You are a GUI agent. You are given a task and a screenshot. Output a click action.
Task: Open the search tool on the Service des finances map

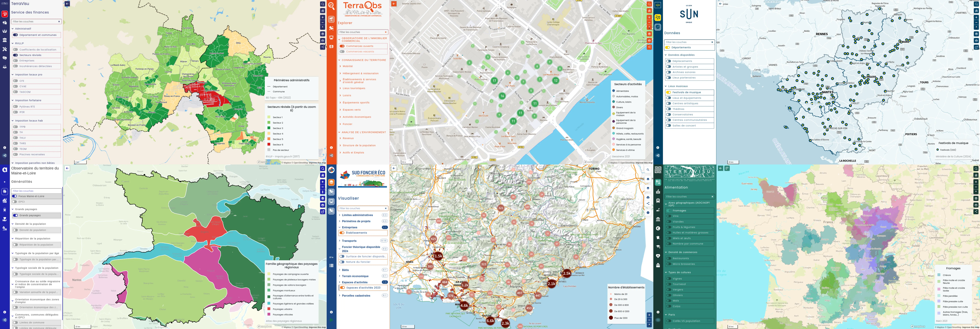click(323, 4)
